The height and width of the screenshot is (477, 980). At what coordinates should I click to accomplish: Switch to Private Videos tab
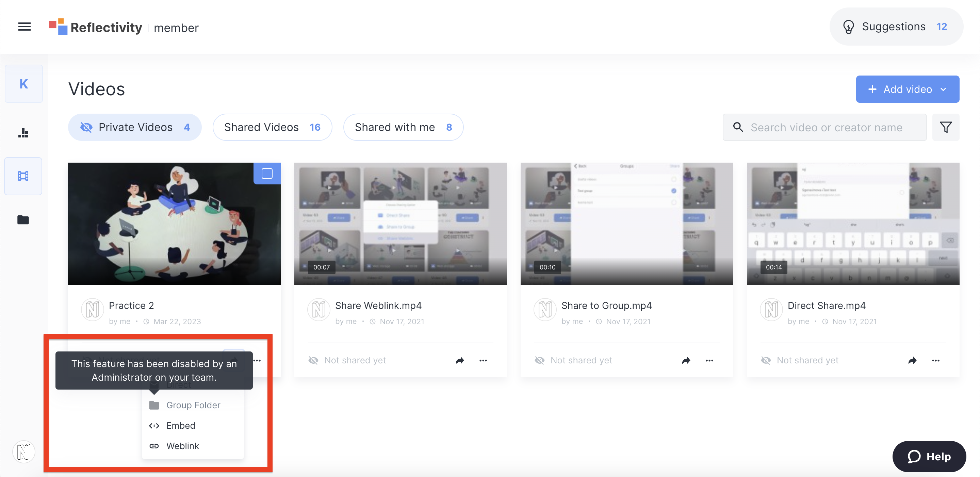135,127
